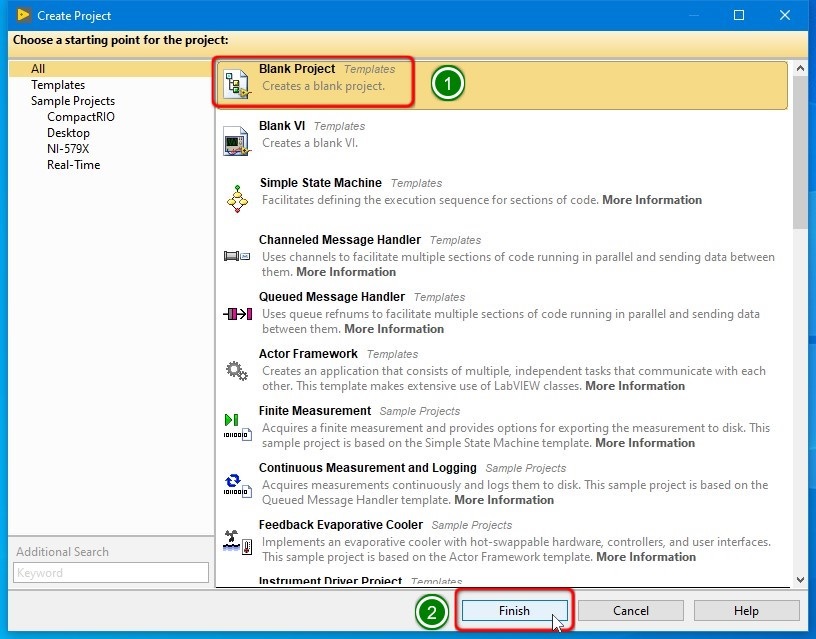Select the Templates category
Viewport: 816px width, 639px height.
pyautogui.click(x=58, y=85)
